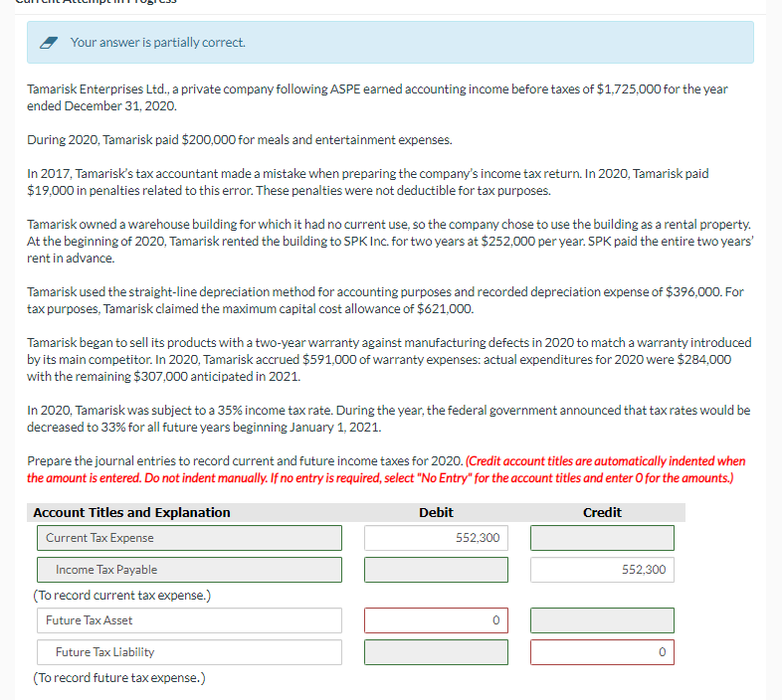Click the 'Debit' column header
This screenshot has width=782, height=700.
(436, 512)
